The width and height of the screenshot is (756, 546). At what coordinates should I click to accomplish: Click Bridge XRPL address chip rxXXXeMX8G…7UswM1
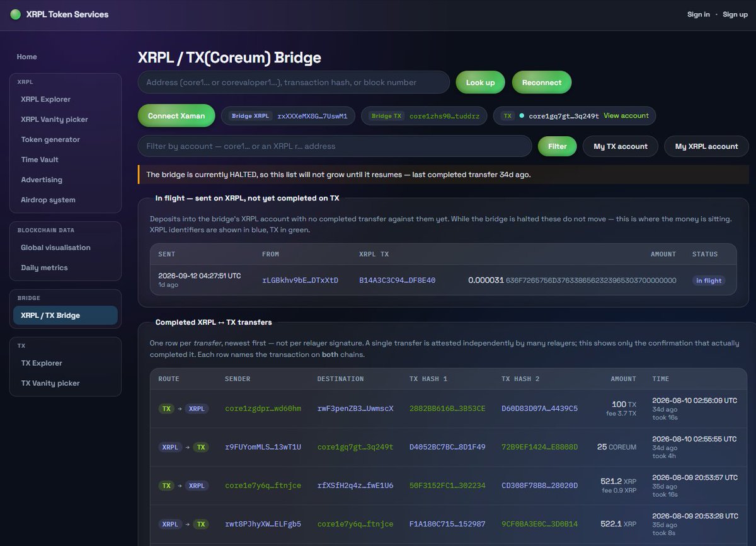coord(288,116)
